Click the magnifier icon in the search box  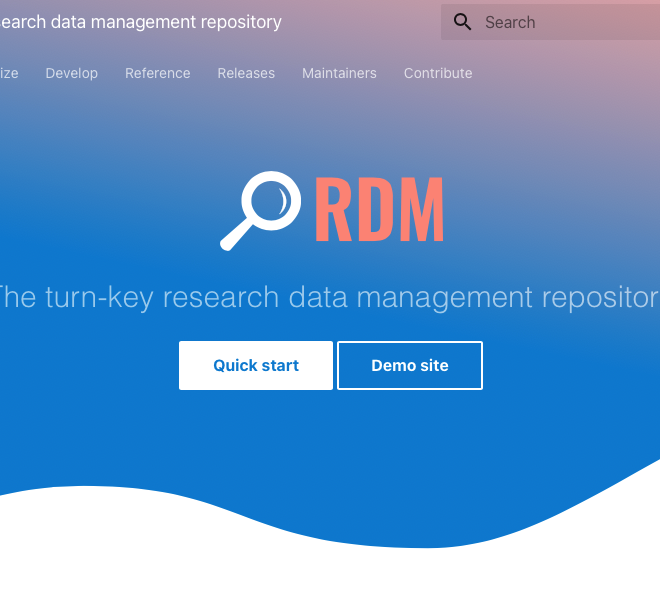click(462, 22)
